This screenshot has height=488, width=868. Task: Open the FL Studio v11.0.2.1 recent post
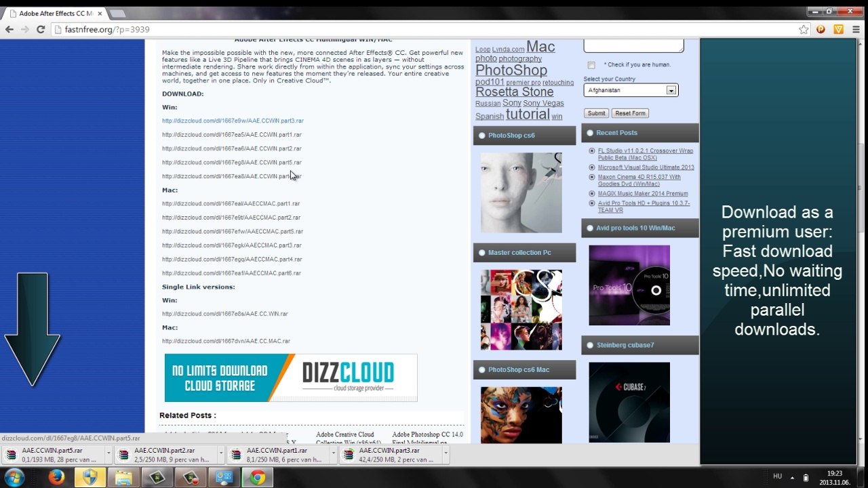tap(645, 155)
